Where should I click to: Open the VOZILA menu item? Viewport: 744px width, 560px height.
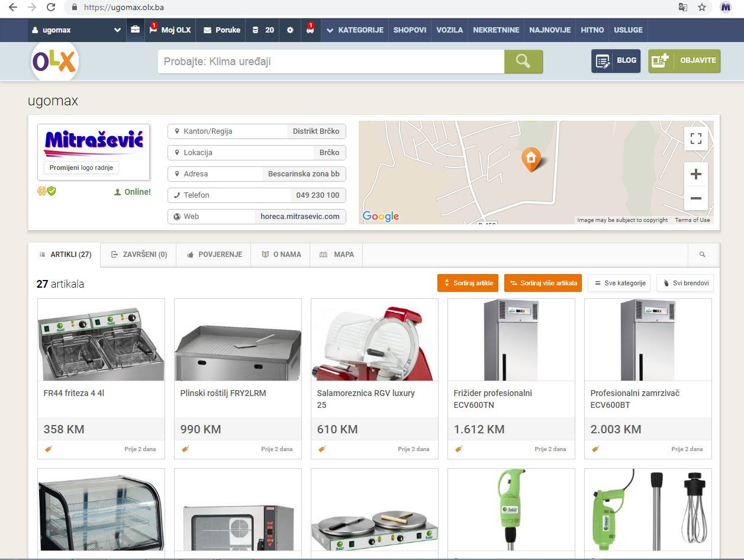tap(449, 30)
